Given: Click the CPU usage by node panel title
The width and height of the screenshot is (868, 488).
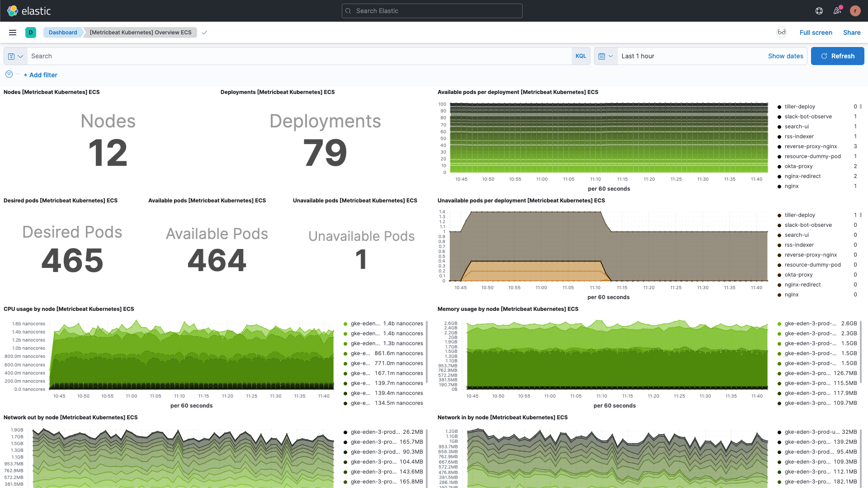Looking at the screenshot, I should point(69,309).
